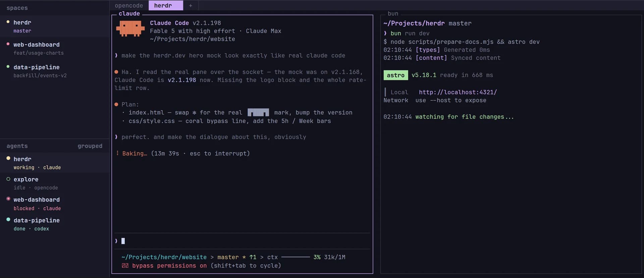Image resolution: width=644 pixels, height=278 pixels.
Task: Click the yellow status dot beside herdr space
Action: coord(8,22)
